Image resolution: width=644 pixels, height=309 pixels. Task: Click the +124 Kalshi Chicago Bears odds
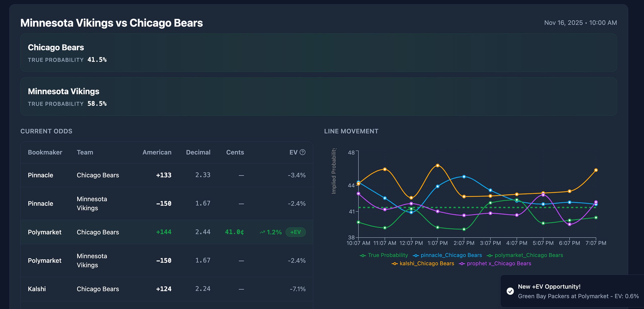(164, 289)
